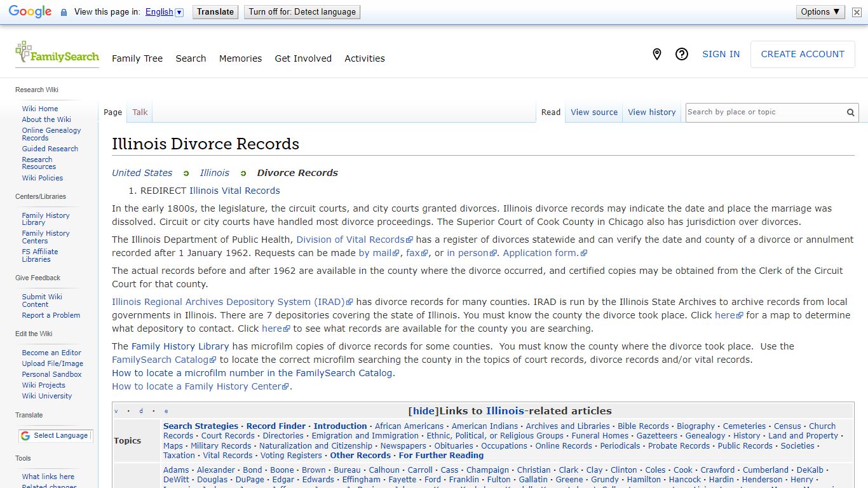Open the View history tab

[652, 112]
